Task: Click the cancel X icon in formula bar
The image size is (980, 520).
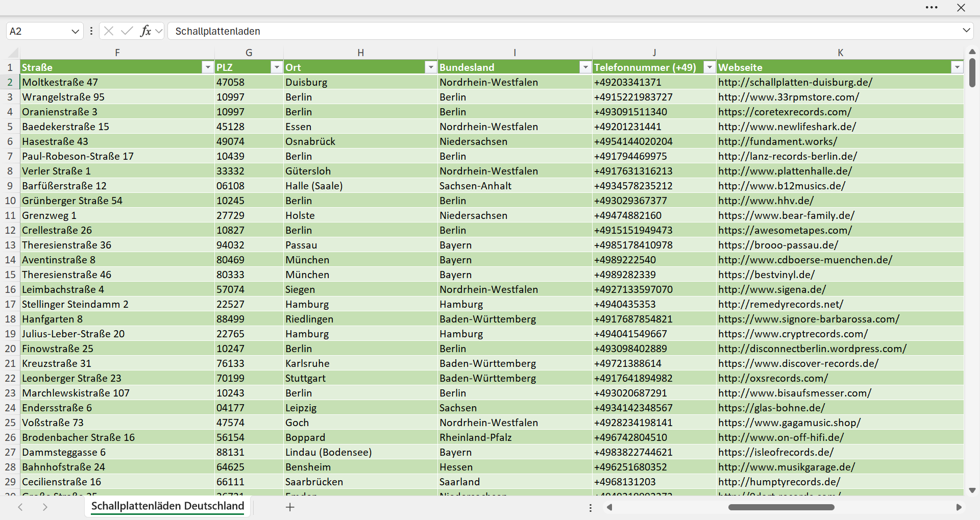Action: click(x=109, y=31)
